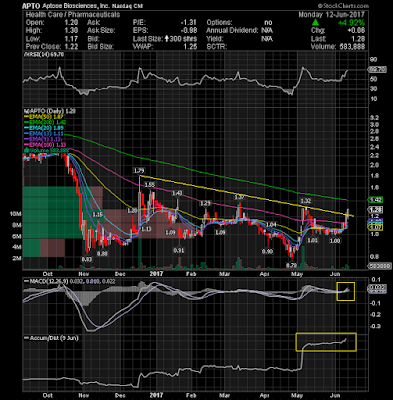The width and height of the screenshot is (393, 400).
Task: Click the green up-triangle change indicator
Action: point(315,23)
